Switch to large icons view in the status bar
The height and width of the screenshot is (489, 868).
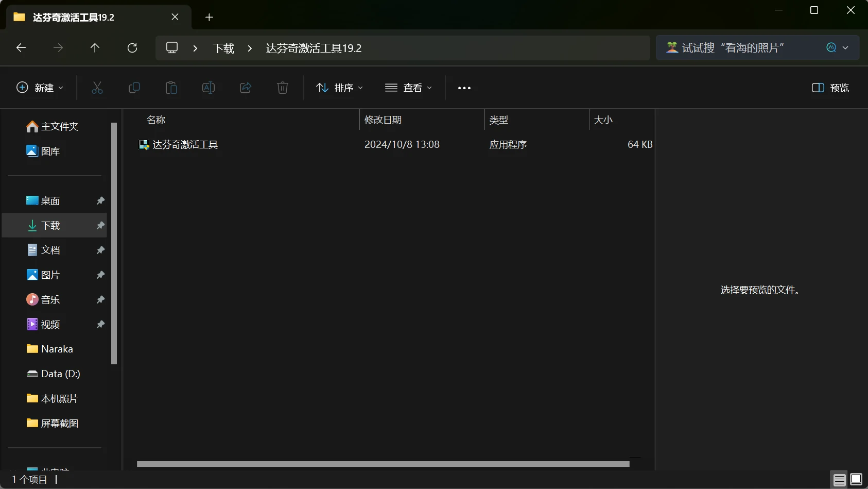pos(856,479)
